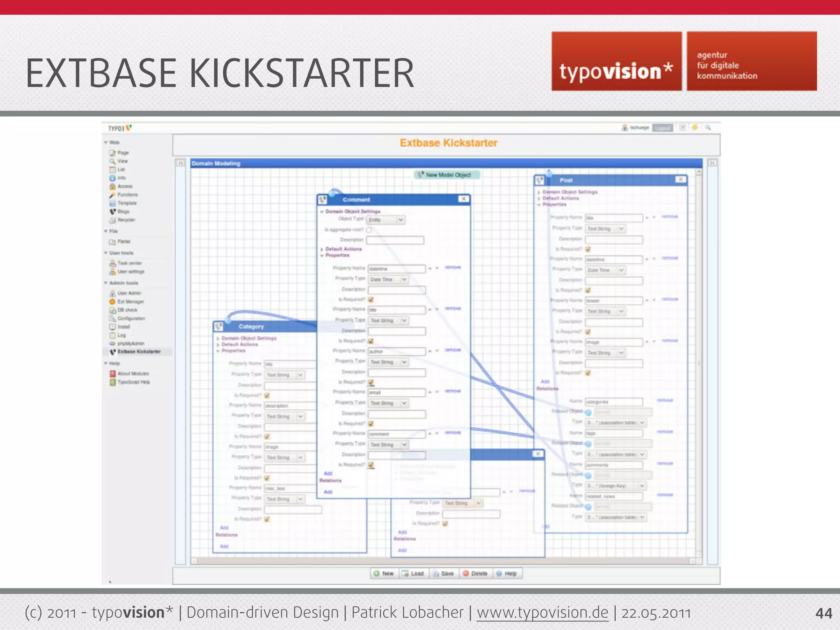Open the Info module in sidebar

(x=118, y=178)
